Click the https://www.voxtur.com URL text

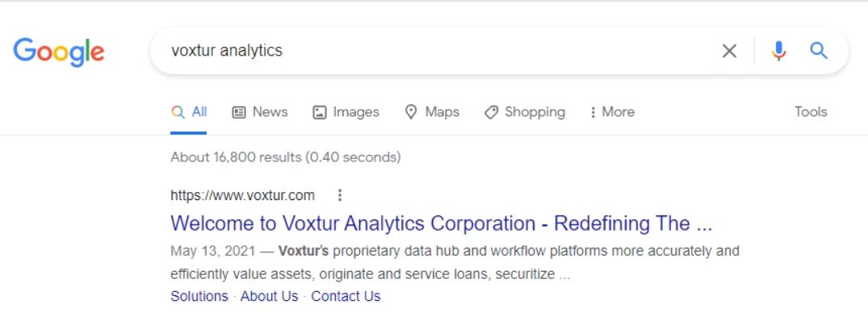[242, 195]
